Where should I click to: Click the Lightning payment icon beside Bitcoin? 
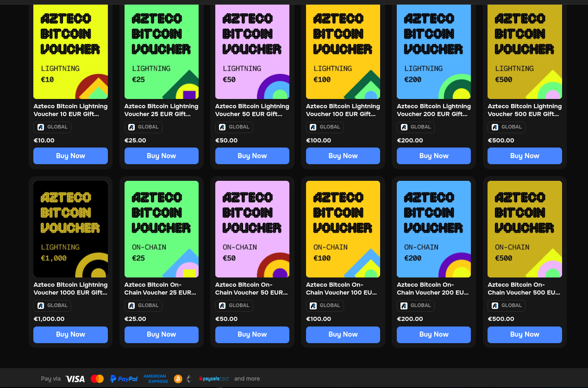tap(189, 378)
